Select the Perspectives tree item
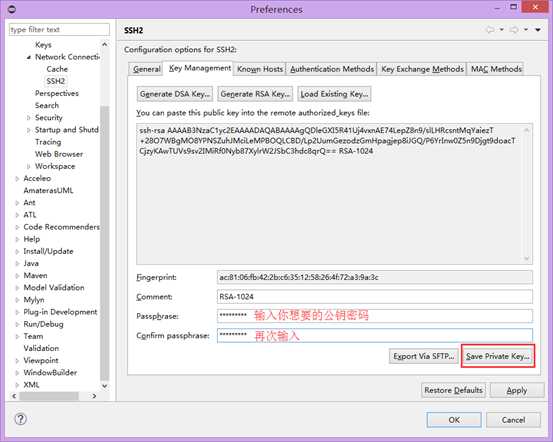 click(57, 93)
